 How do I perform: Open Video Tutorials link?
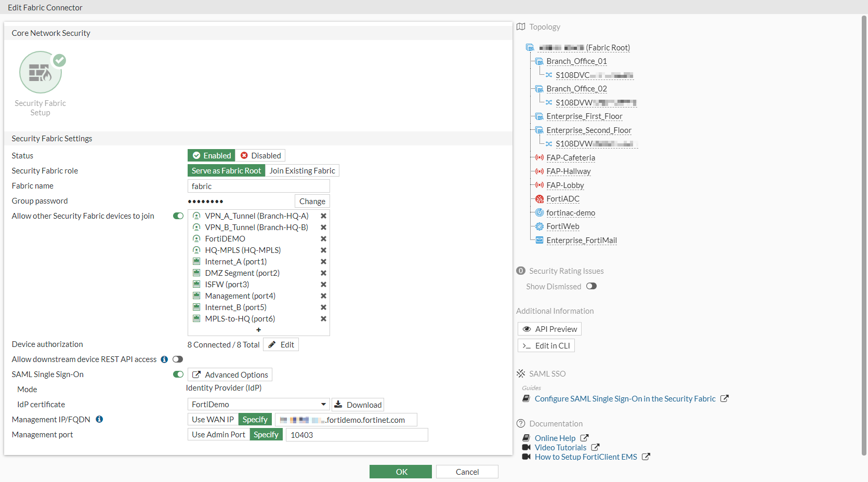coord(560,448)
